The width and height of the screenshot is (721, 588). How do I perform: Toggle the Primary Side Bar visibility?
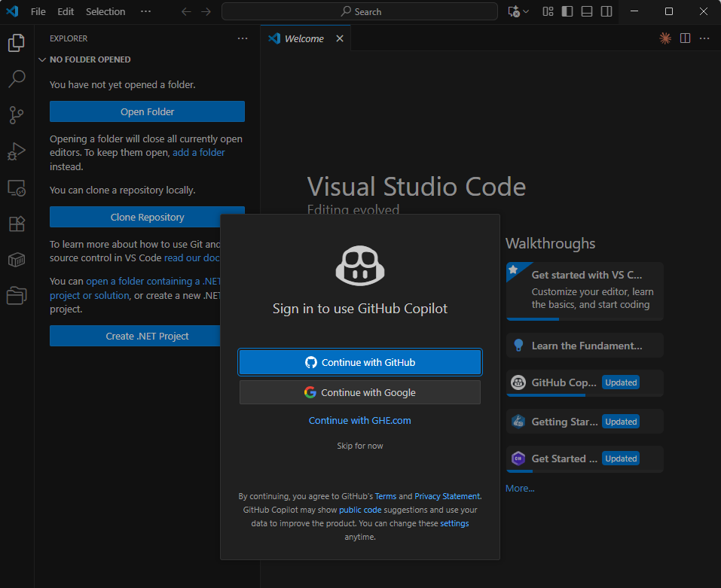point(567,11)
